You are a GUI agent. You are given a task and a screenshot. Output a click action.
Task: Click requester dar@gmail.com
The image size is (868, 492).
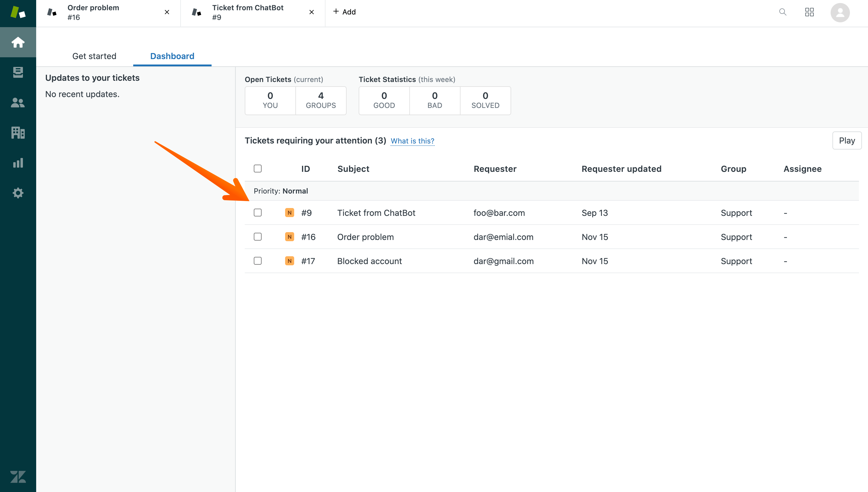tap(503, 261)
